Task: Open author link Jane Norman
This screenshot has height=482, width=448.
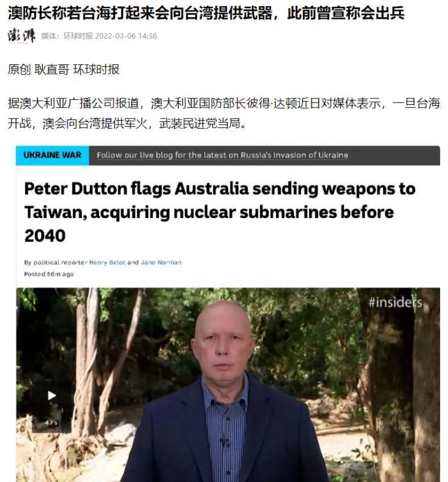Action: [x=161, y=262]
